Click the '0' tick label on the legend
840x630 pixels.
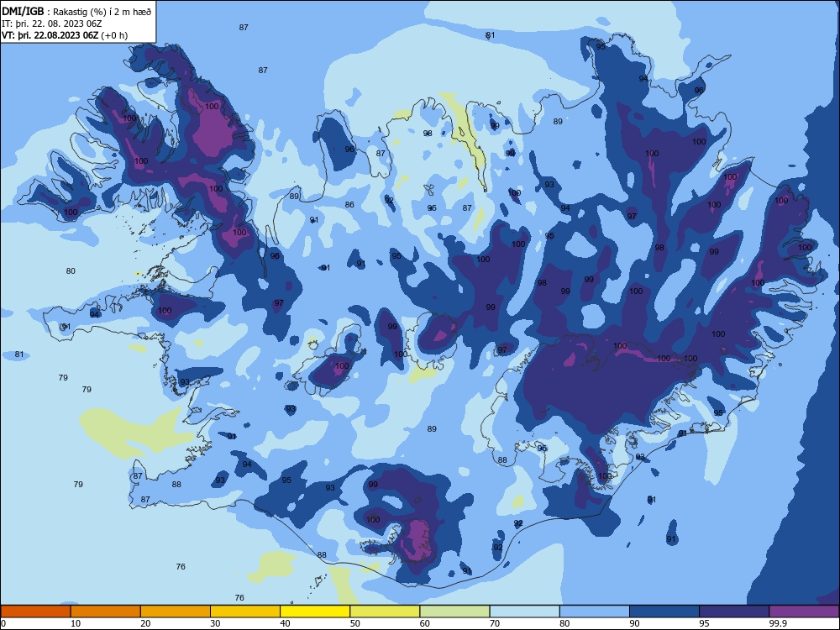(x=3, y=623)
